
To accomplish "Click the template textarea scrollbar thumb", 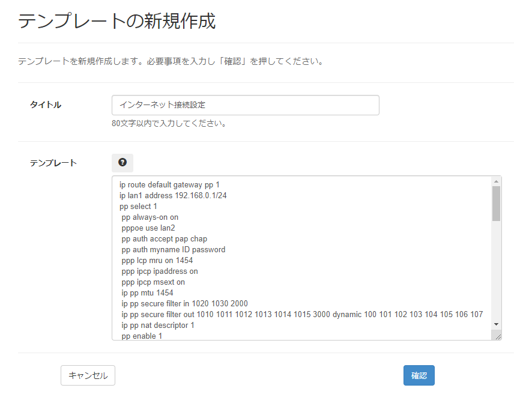I will click(496, 204).
